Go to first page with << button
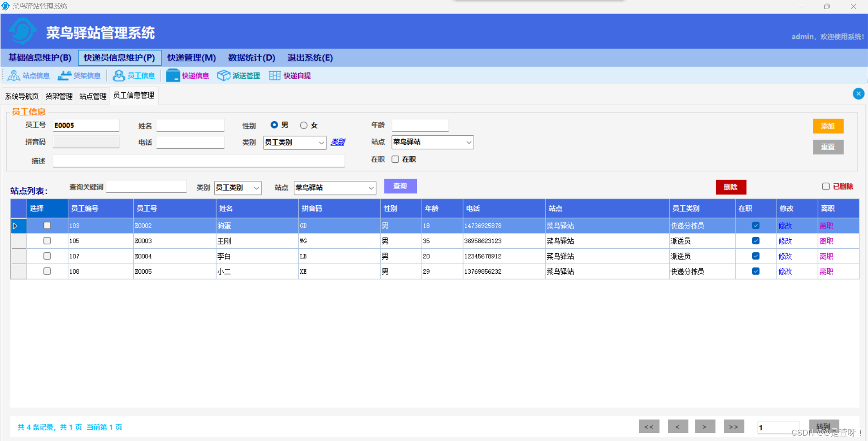Image resolution: width=868 pixels, height=441 pixels. [649, 427]
